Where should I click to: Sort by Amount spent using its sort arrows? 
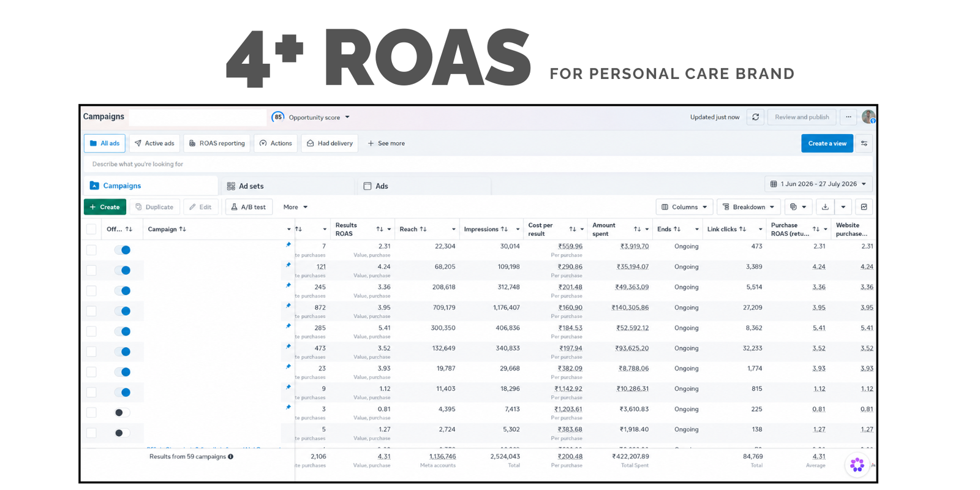(x=637, y=229)
